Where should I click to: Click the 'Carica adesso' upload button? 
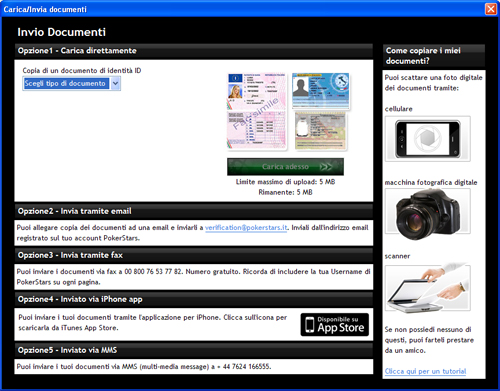285,167
